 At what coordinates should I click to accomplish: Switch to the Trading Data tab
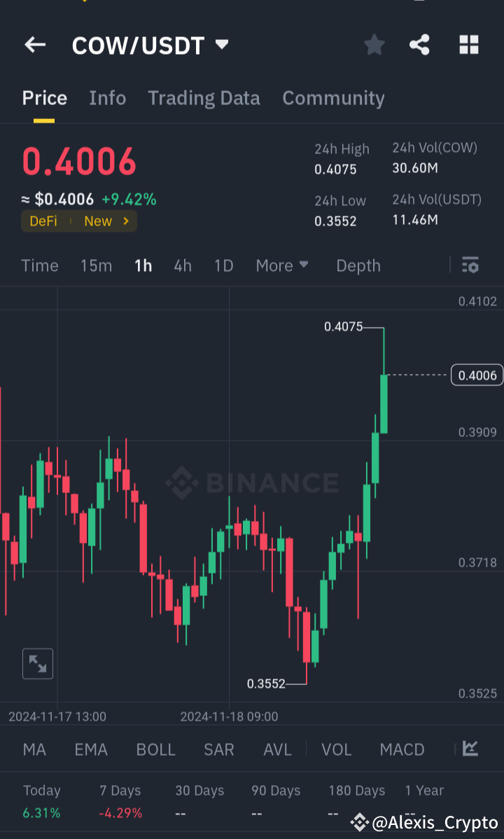[x=204, y=99]
